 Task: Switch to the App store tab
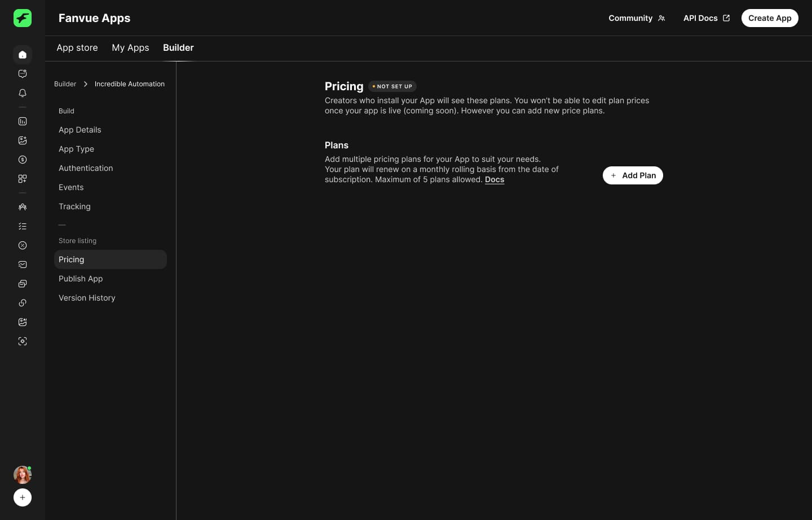coord(77,48)
